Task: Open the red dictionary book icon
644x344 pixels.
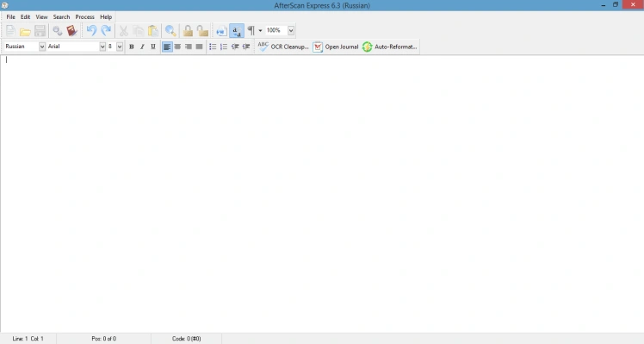Action: [71, 31]
